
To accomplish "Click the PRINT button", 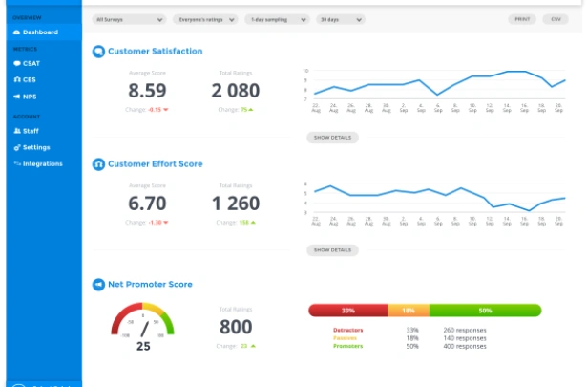I will click(522, 19).
